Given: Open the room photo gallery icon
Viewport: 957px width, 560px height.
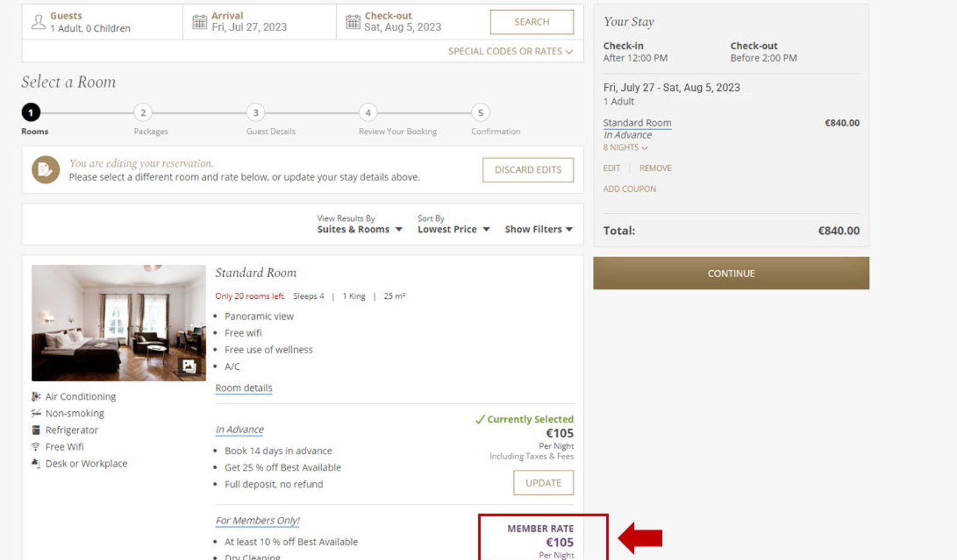Looking at the screenshot, I should pos(189,366).
